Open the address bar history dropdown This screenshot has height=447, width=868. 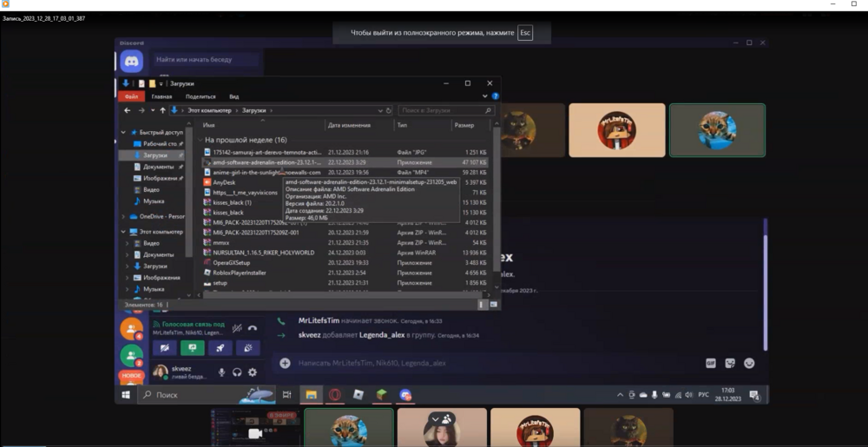tap(380, 110)
